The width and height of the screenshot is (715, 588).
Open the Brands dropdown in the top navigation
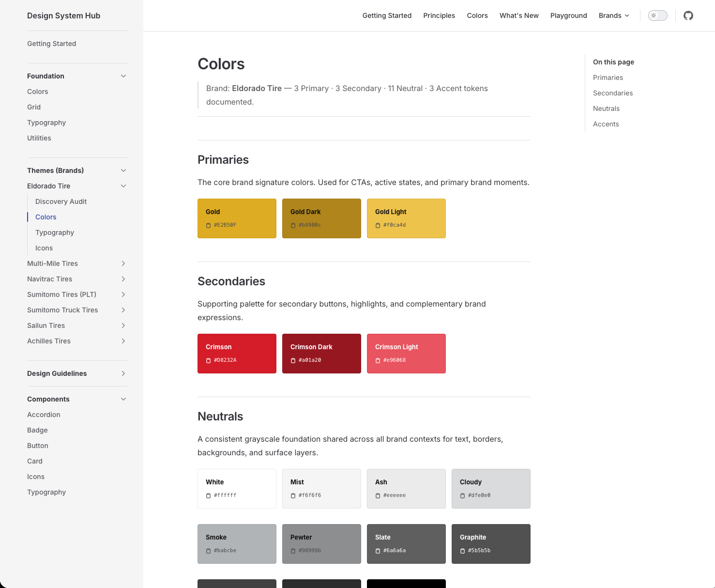point(614,15)
